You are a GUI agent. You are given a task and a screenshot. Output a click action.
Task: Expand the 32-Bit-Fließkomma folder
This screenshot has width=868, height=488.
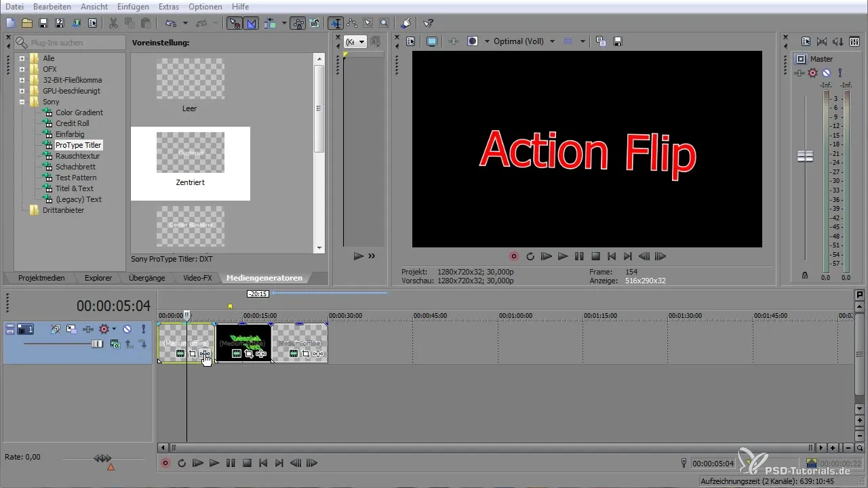click(x=22, y=80)
